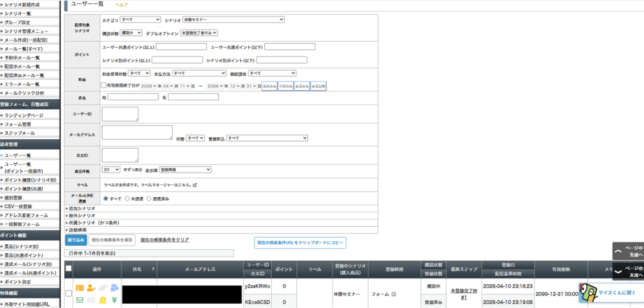The width and height of the screenshot is (644, 308).
Task: Click the info icon next to フォーム
Action: (394, 294)
